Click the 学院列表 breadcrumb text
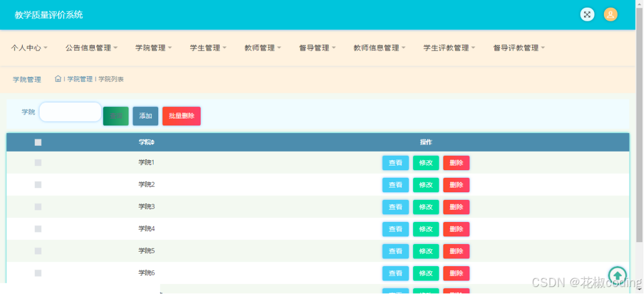Image resolution: width=644 pixels, height=294 pixels. tap(111, 79)
